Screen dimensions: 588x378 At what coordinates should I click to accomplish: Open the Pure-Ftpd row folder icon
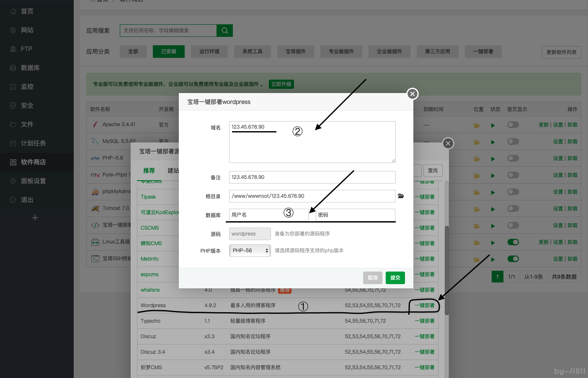[x=477, y=176]
